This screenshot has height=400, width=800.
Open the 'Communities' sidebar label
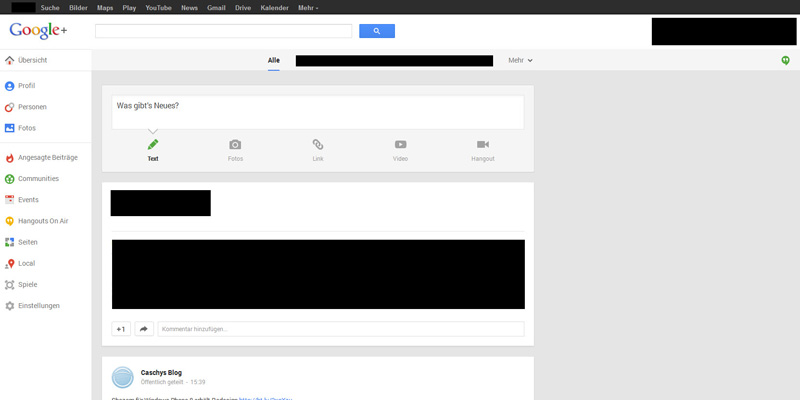pyautogui.click(x=38, y=179)
